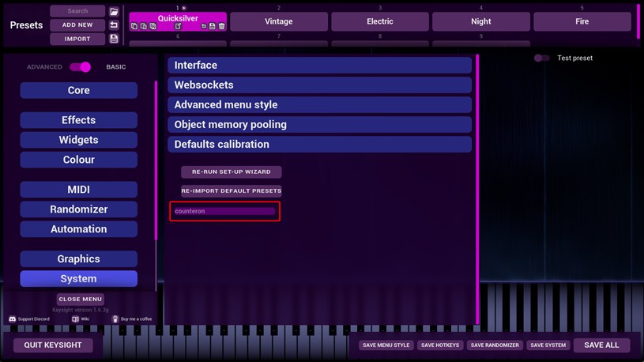Open the Support Discord icon link
The width and height of the screenshot is (644, 362).
(x=13, y=319)
